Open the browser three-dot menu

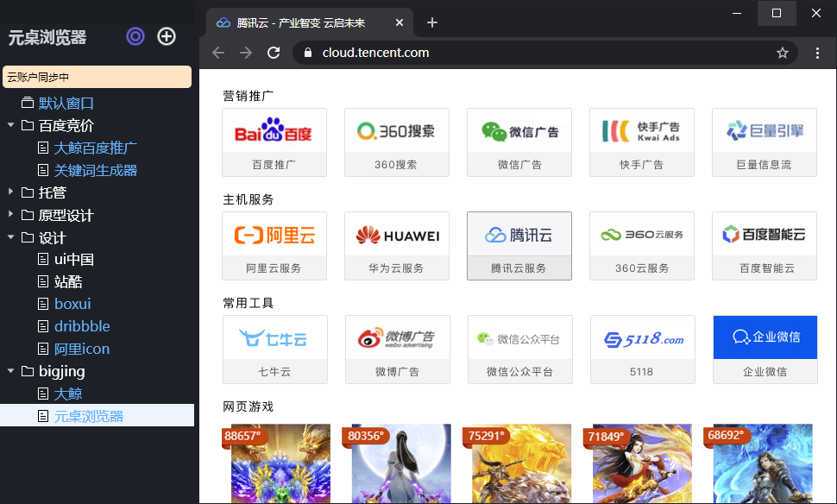[817, 53]
